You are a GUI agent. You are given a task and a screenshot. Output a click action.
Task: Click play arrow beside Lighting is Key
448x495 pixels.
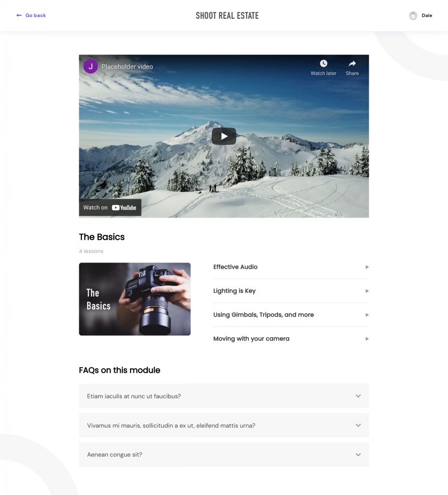coord(367,291)
